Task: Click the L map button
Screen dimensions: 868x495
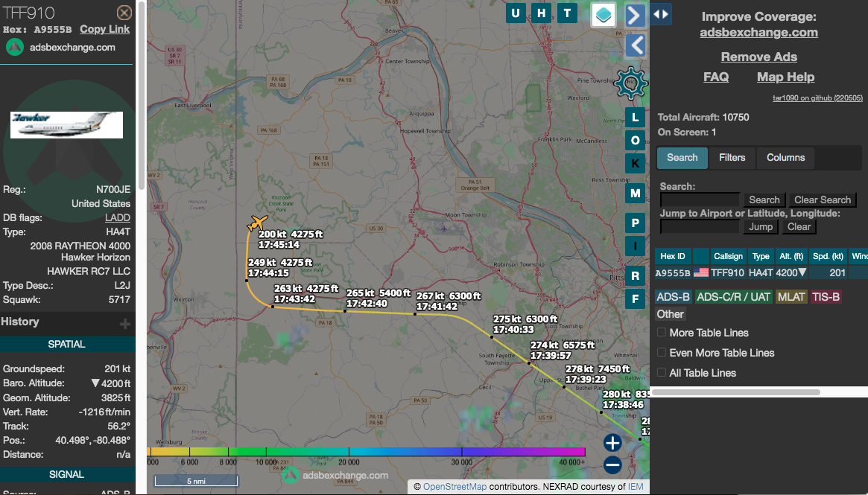Action: [635, 118]
